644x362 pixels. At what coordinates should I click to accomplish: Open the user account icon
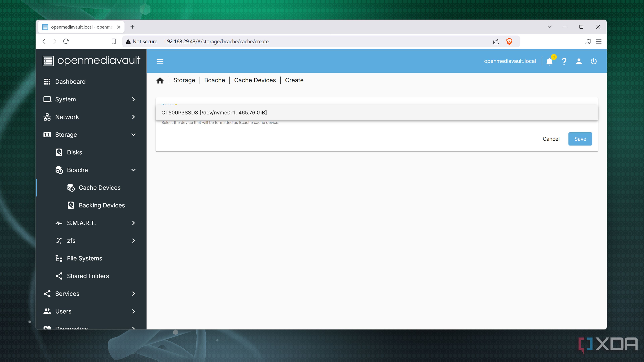pyautogui.click(x=579, y=61)
